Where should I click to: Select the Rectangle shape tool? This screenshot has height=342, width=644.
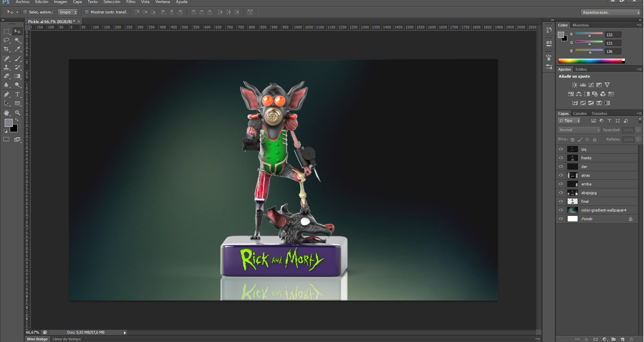click(17, 103)
